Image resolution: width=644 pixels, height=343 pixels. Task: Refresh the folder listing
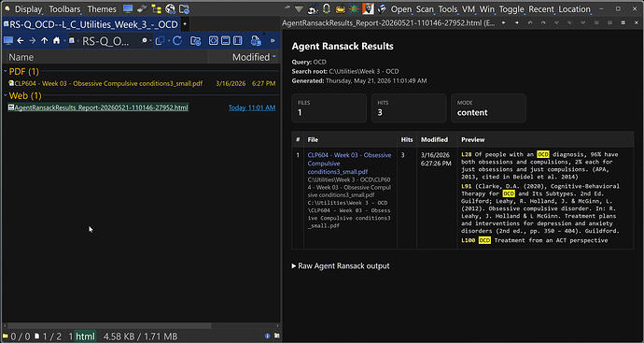(x=177, y=41)
